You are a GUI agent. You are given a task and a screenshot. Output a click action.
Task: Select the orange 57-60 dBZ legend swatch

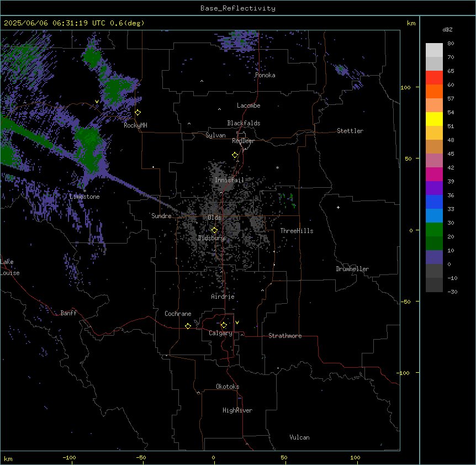coord(434,91)
